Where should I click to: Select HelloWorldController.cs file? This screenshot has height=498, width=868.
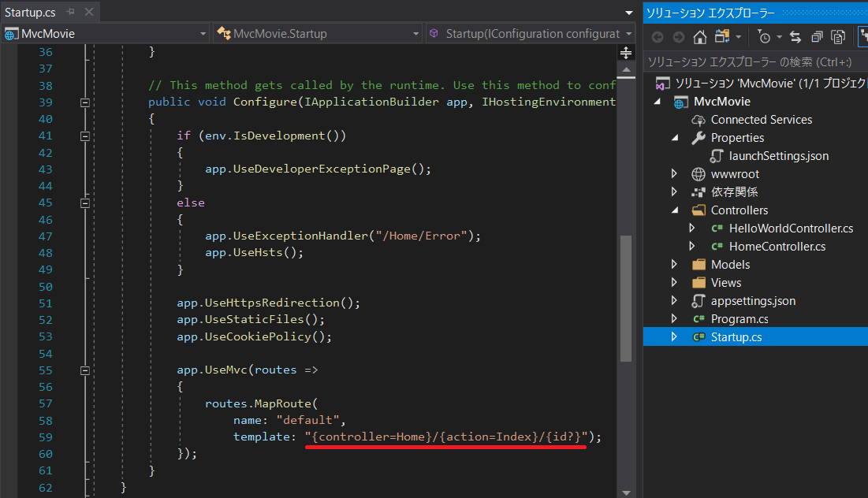[791, 229]
